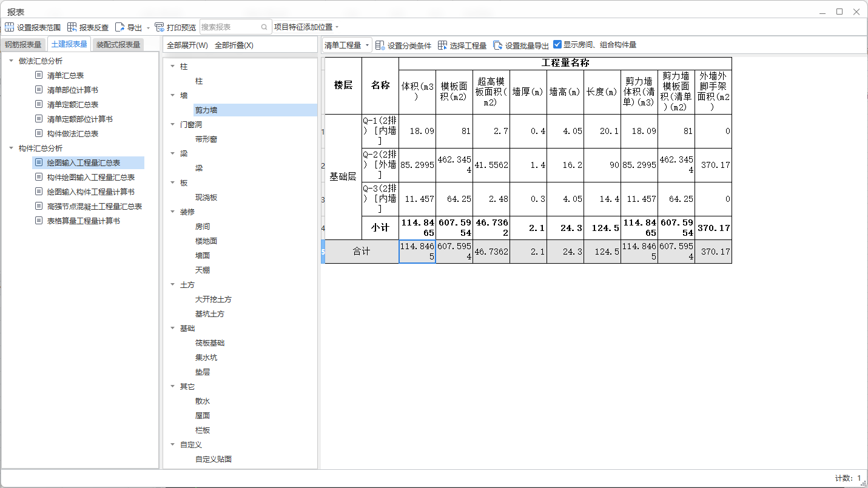Select 楼地面 in component list
868x488 pixels.
[206, 241]
